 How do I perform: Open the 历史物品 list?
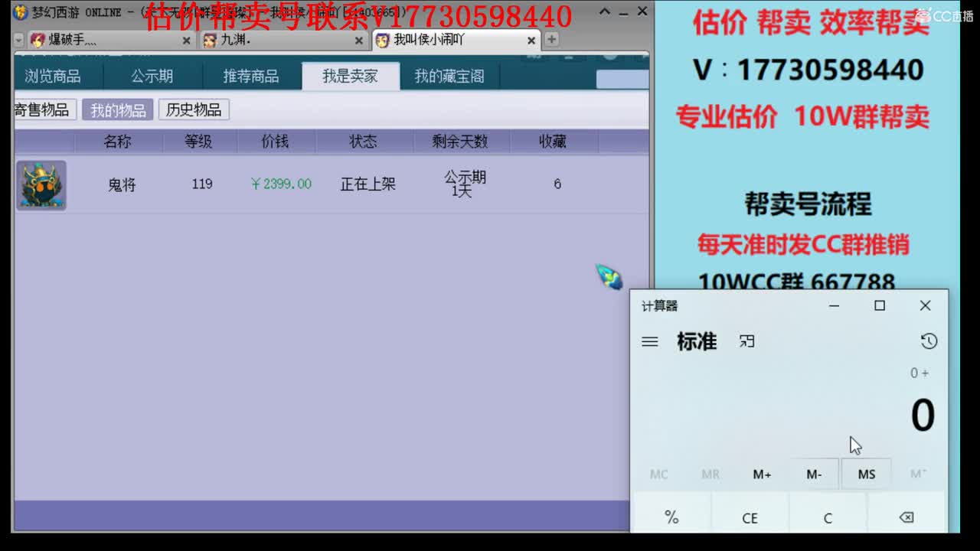[194, 109]
